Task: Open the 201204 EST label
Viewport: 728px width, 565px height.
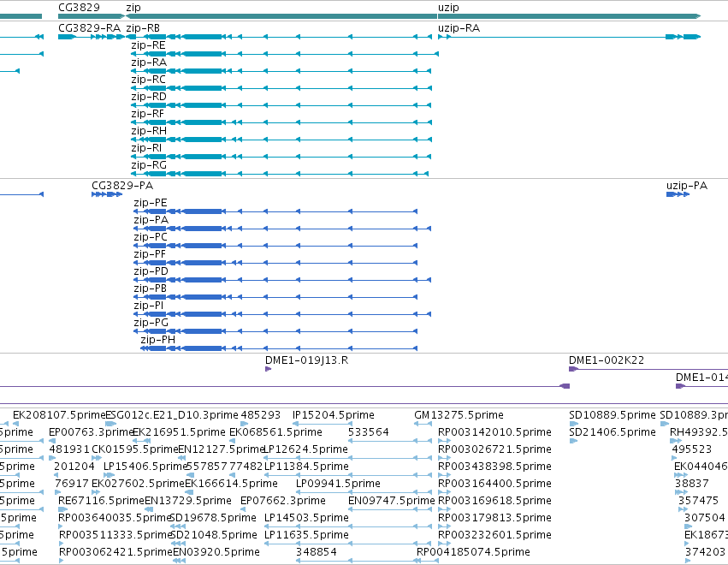Action: [74, 467]
